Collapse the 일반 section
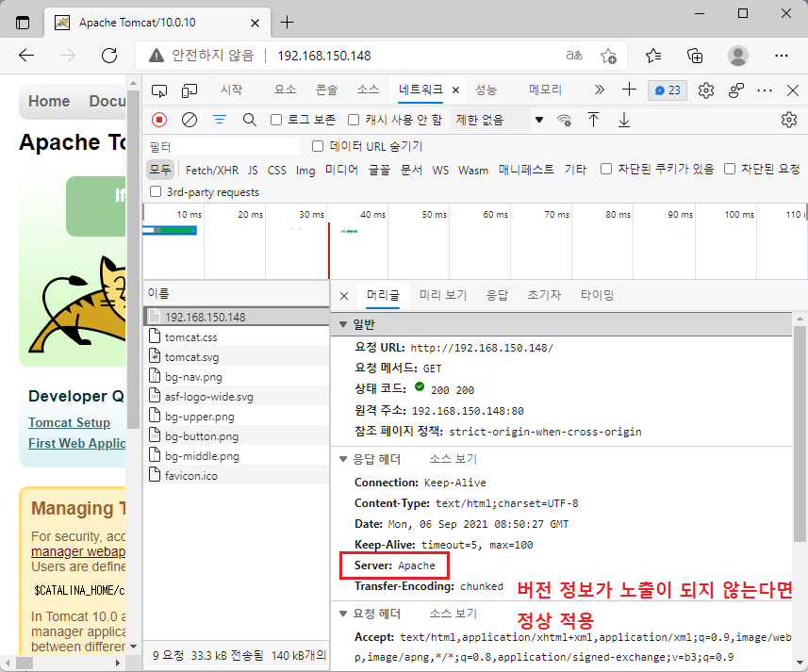The image size is (808, 672). click(342, 324)
